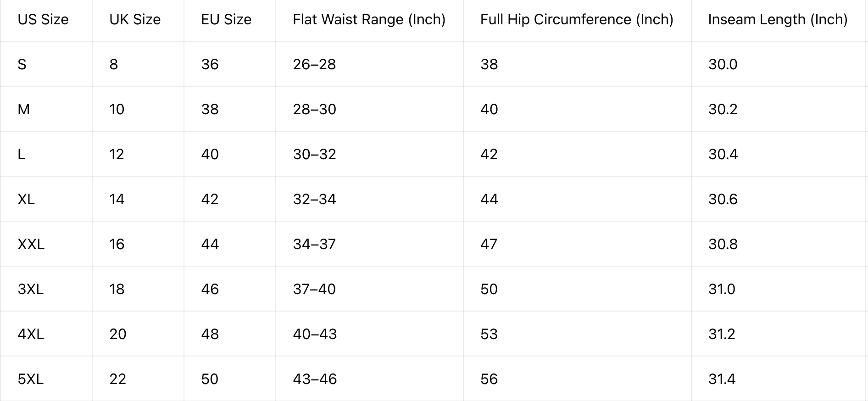The width and height of the screenshot is (868, 401).
Task: Select EU size 48 cell
Action: (x=230, y=334)
